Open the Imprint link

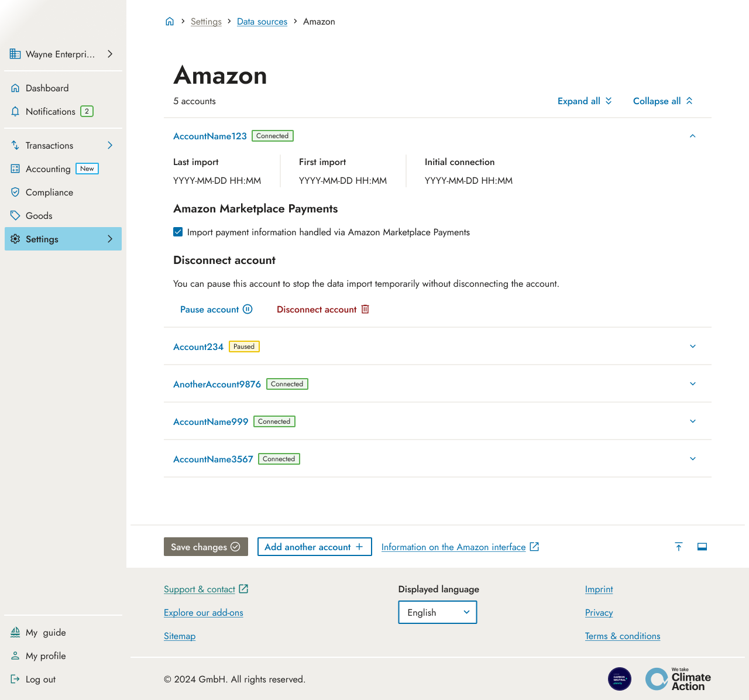click(x=599, y=589)
